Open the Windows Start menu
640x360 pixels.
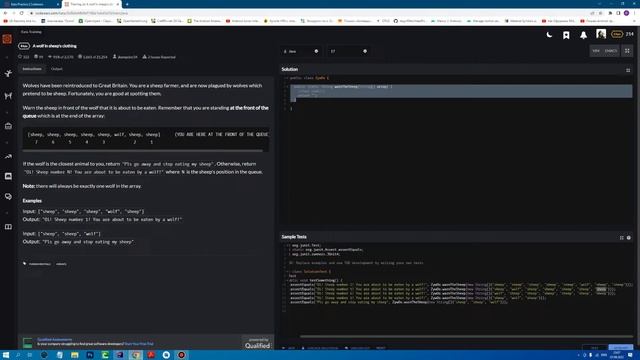(6, 355)
